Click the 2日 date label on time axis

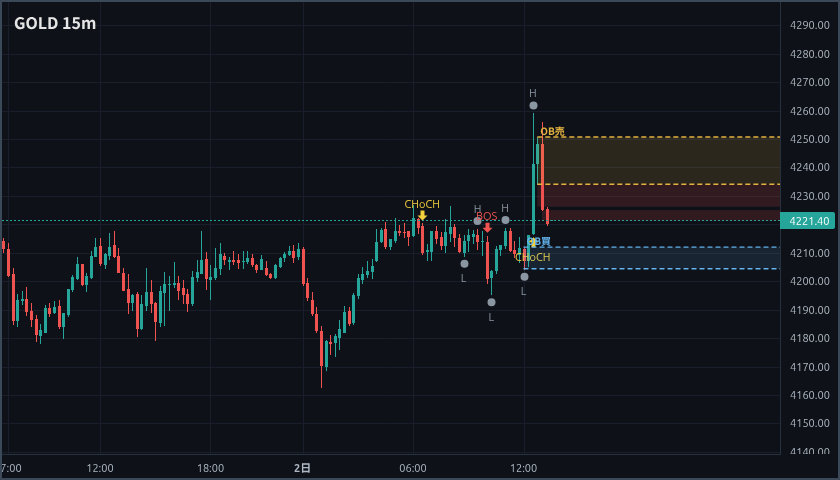(302, 468)
